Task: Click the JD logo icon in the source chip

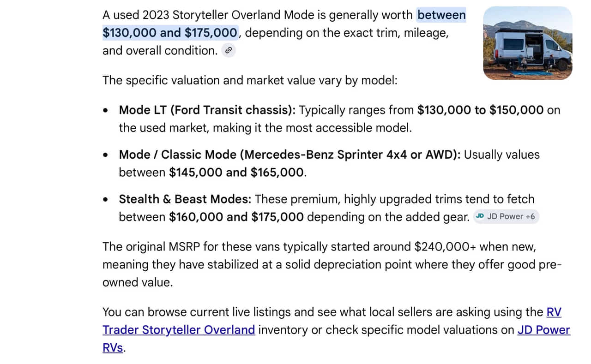Action: coord(480,216)
